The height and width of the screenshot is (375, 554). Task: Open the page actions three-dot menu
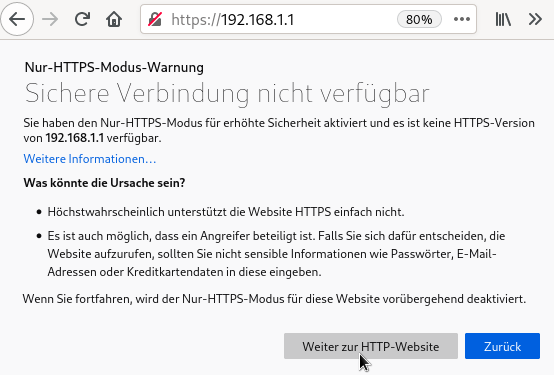[x=462, y=19]
